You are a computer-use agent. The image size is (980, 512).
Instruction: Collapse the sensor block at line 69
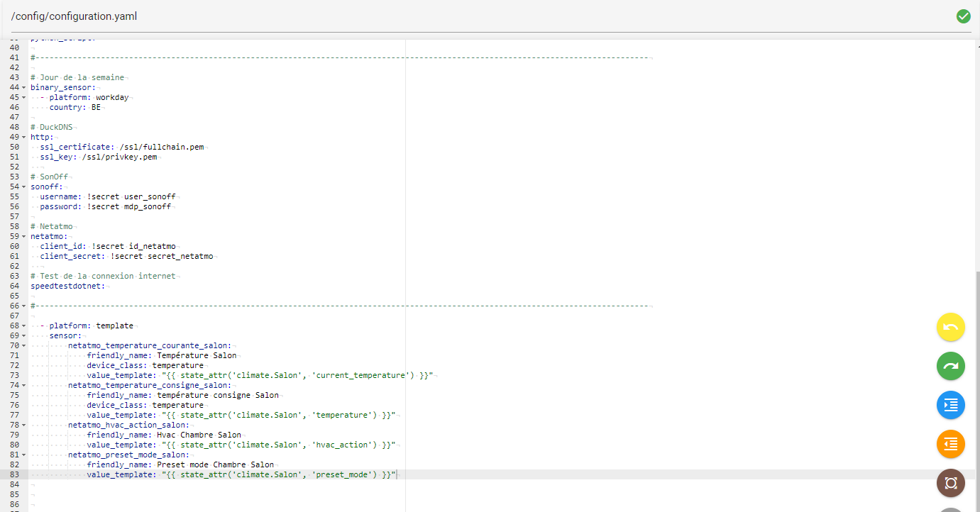[x=24, y=336]
